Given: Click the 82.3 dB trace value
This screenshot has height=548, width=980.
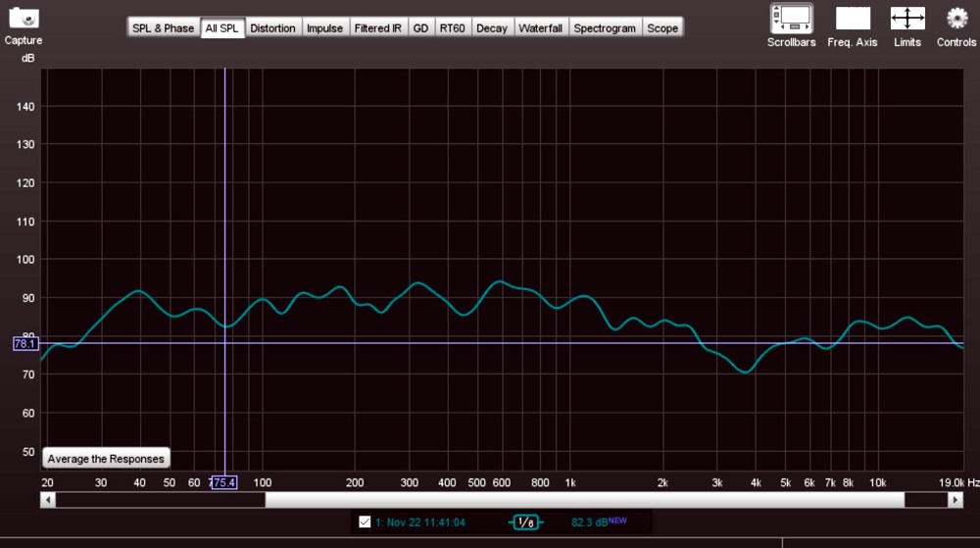Looking at the screenshot, I should coord(589,523).
